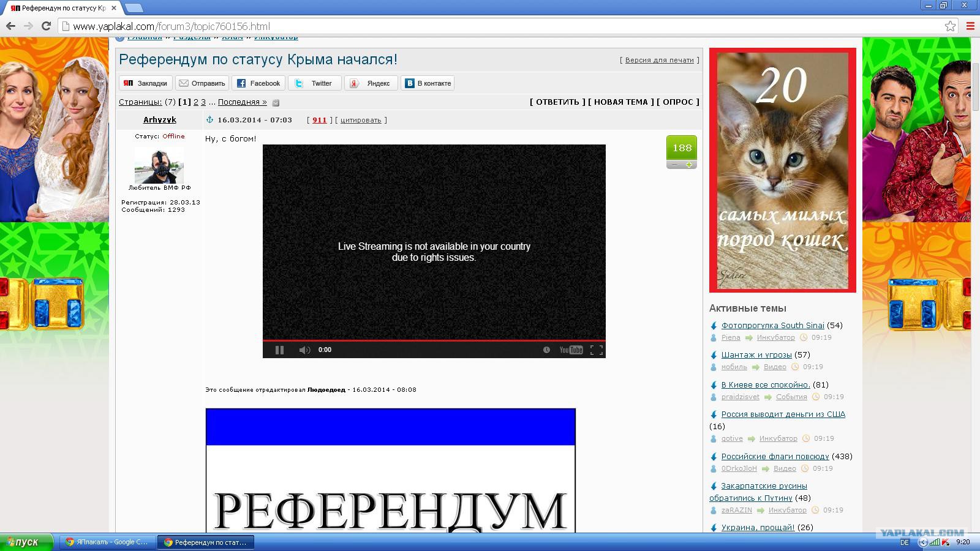Click the user icon beside Piena
The image size is (980, 551).
[714, 337]
